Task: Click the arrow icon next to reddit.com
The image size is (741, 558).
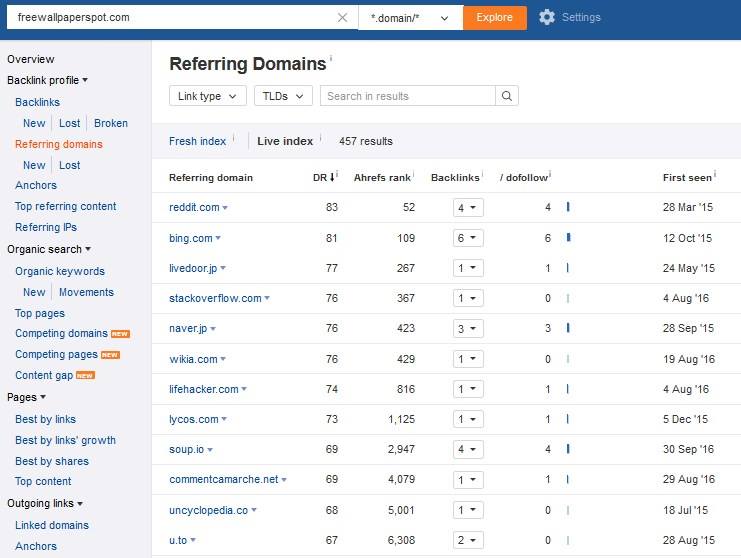Action: pyautogui.click(x=225, y=208)
